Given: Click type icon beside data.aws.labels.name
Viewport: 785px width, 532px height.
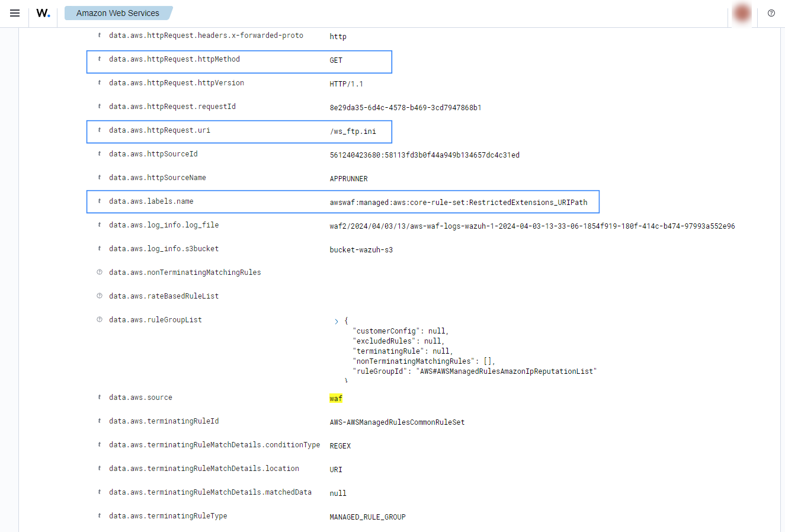Looking at the screenshot, I should click(x=100, y=201).
